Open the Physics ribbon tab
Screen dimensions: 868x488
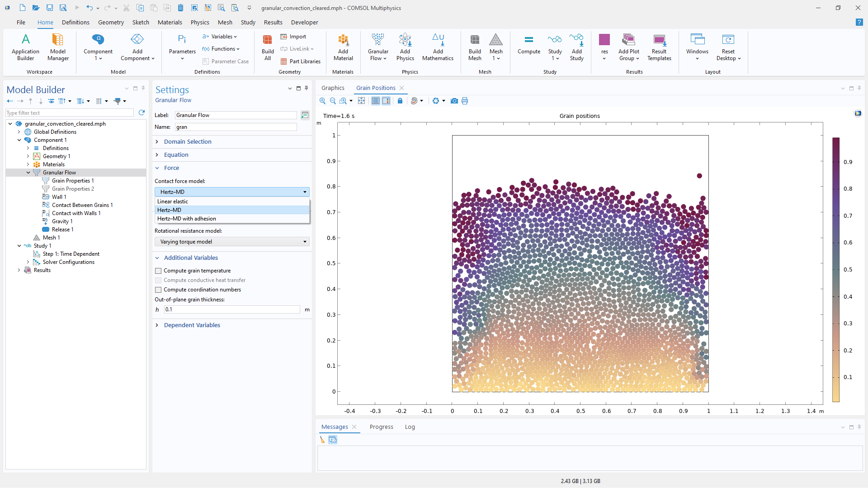click(x=199, y=22)
